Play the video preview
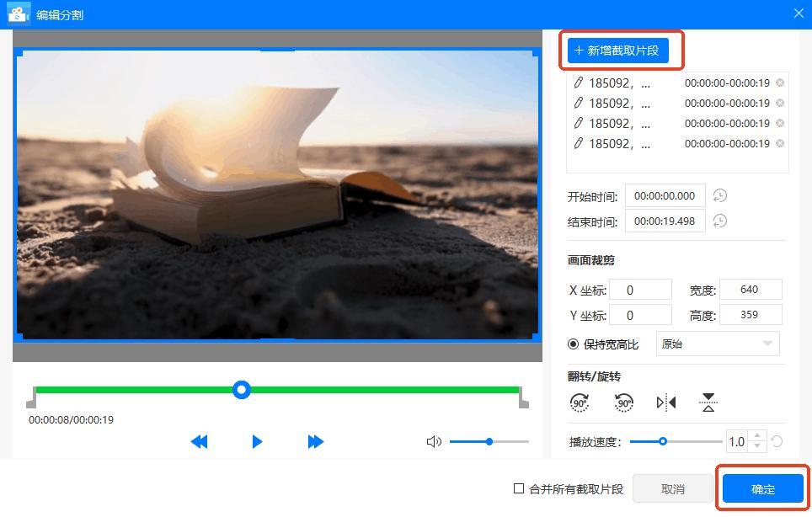This screenshot has height=517, width=812. pyautogui.click(x=257, y=441)
